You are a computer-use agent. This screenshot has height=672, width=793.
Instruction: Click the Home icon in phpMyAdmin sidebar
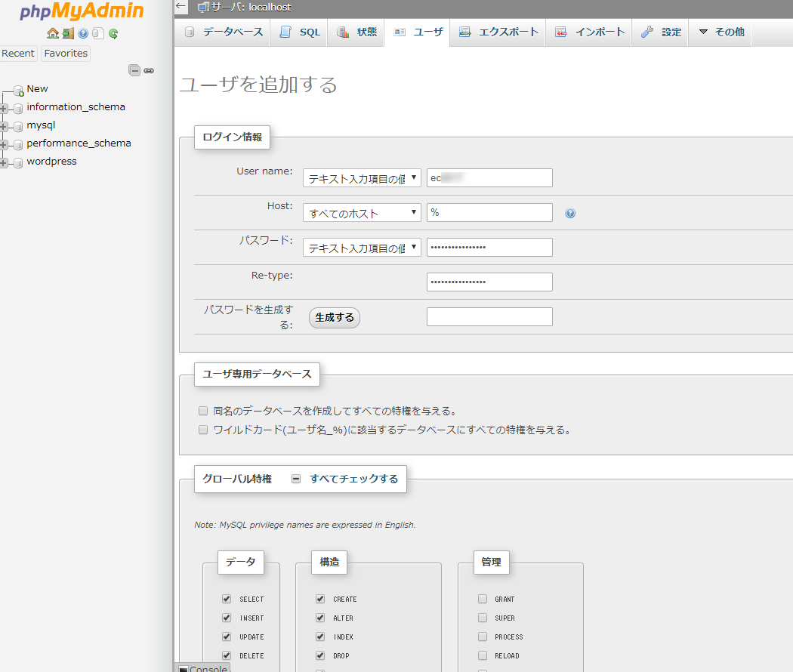pyautogui.click(x=52, y=33)
